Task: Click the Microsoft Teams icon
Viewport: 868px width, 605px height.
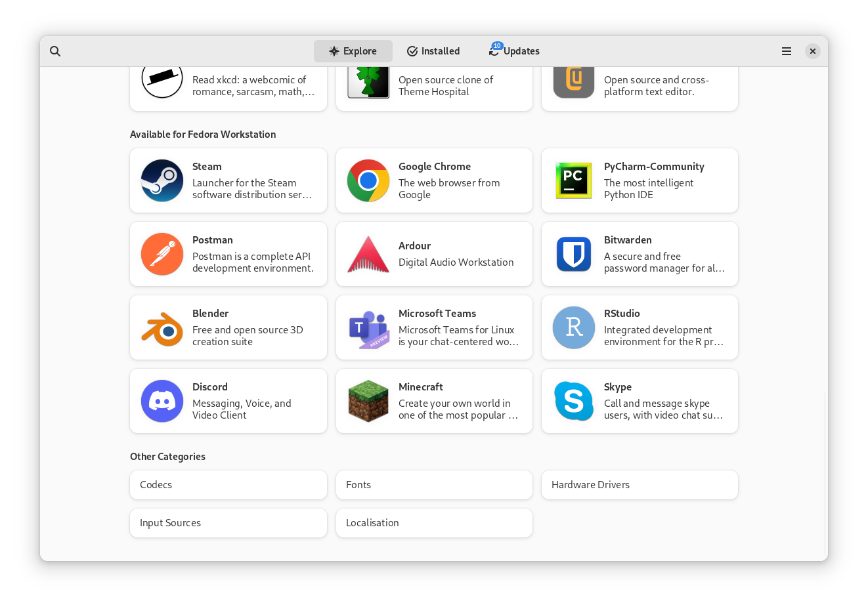Action: click(x=368, y=329)
